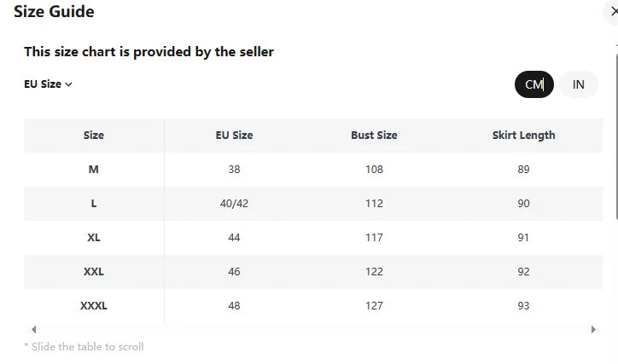Click the XXXL size row label
The width and height of the screenshot is (618, 364).
coord(94,305)
